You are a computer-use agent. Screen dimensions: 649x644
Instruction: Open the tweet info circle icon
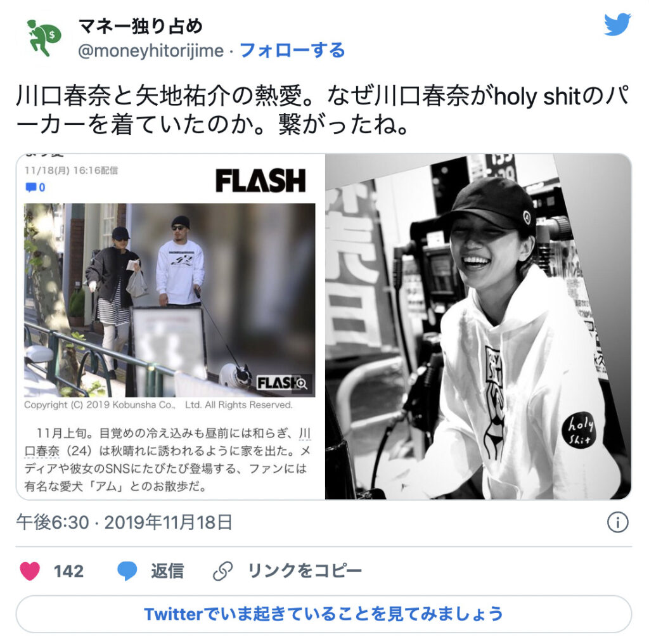617,522
